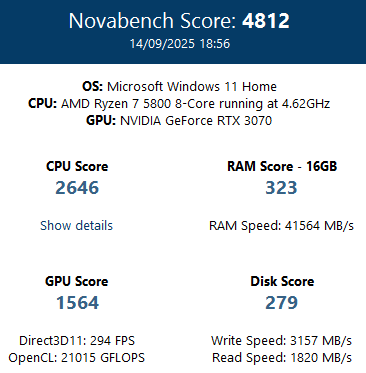Click the GPU score value 1564
The width and height of the screenshot is (366, 373).
[77, 303]
